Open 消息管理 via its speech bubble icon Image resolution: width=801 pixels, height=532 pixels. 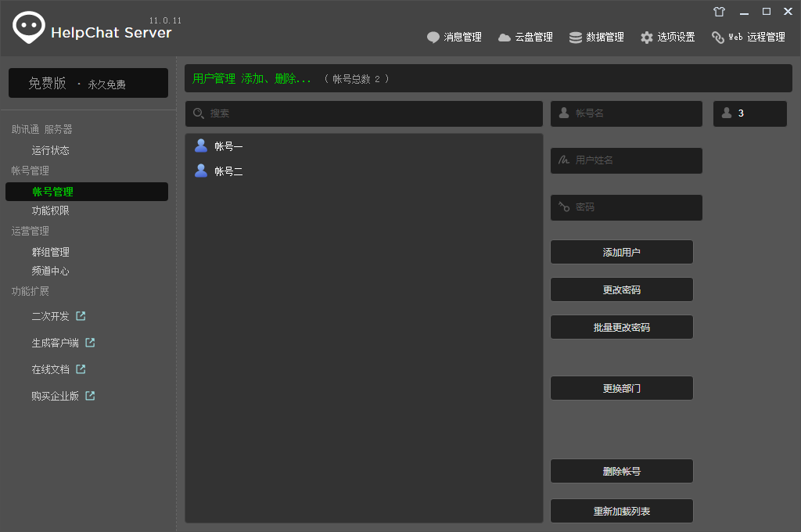(x=433, y=36)
